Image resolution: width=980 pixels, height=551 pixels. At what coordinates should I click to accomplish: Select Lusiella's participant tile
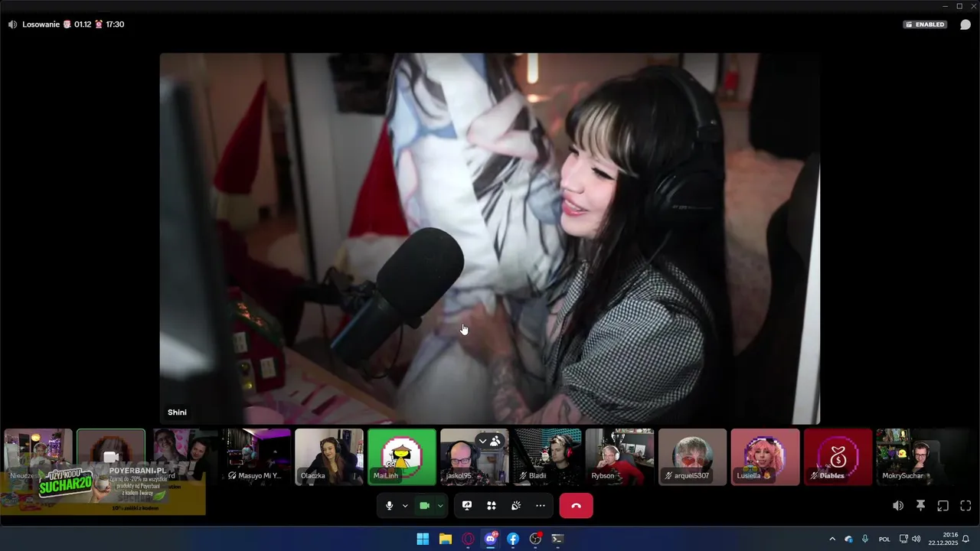pyautogui.click(x=766, y=457)
